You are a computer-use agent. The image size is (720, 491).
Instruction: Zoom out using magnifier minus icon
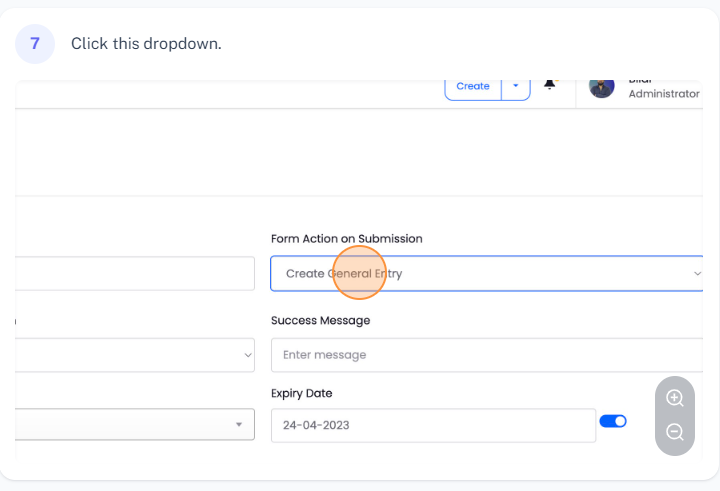(675, 432)
